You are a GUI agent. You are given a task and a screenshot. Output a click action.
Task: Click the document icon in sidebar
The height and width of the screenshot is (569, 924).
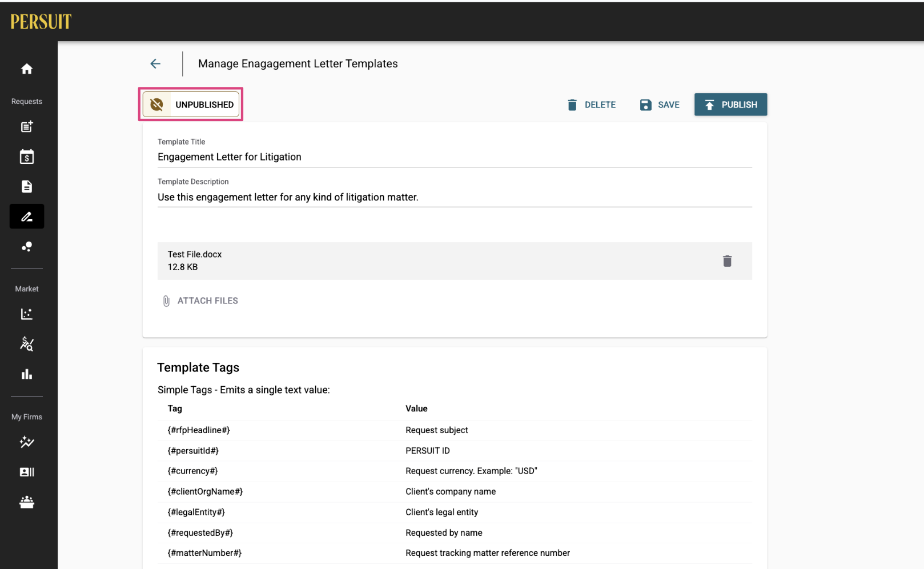click(x=27, y=187)
